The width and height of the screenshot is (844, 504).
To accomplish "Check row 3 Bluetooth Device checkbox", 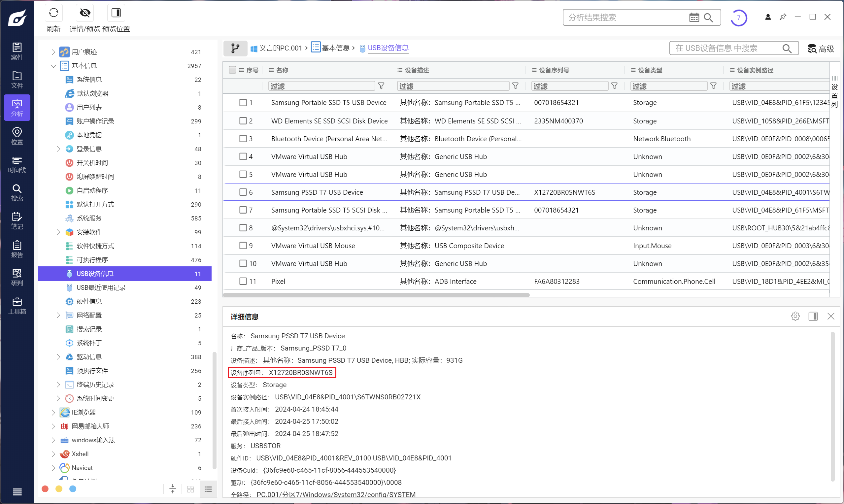I will tap(243, 139).
